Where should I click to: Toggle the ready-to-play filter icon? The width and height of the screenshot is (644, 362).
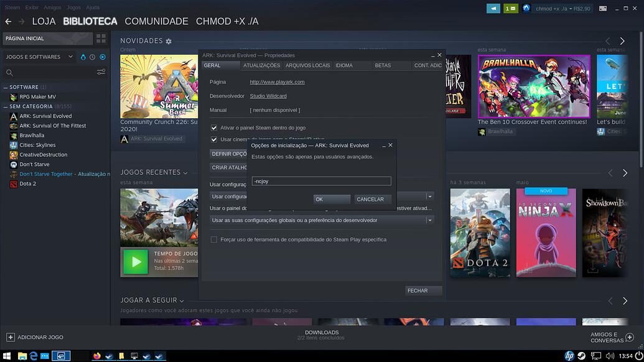click(x=103, y=57)
